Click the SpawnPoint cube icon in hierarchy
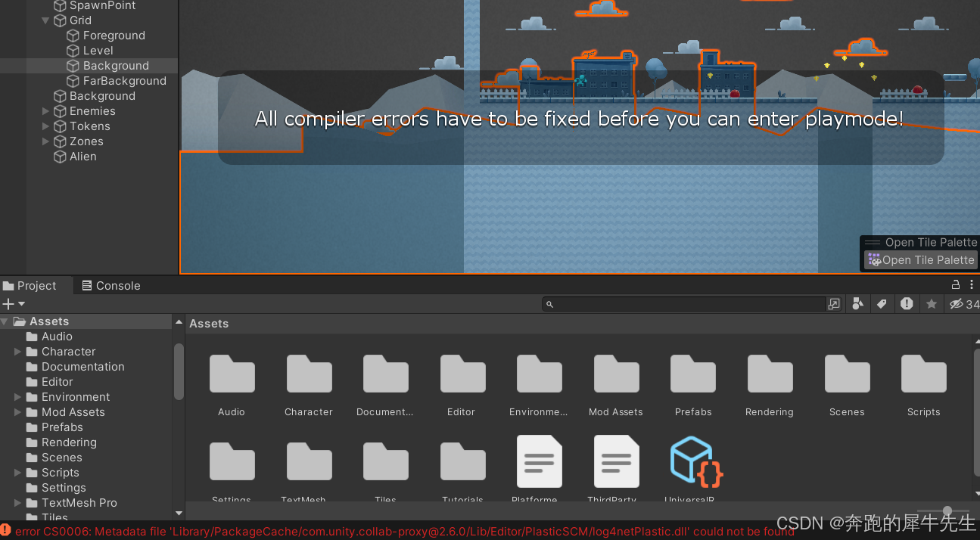 click(61, 6)
